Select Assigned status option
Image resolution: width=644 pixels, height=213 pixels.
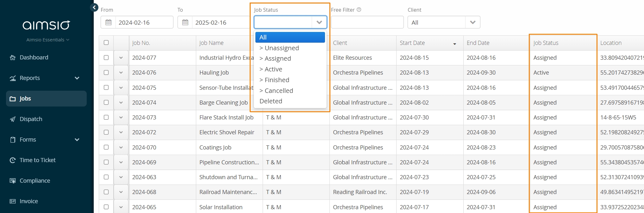coord(290,58)
